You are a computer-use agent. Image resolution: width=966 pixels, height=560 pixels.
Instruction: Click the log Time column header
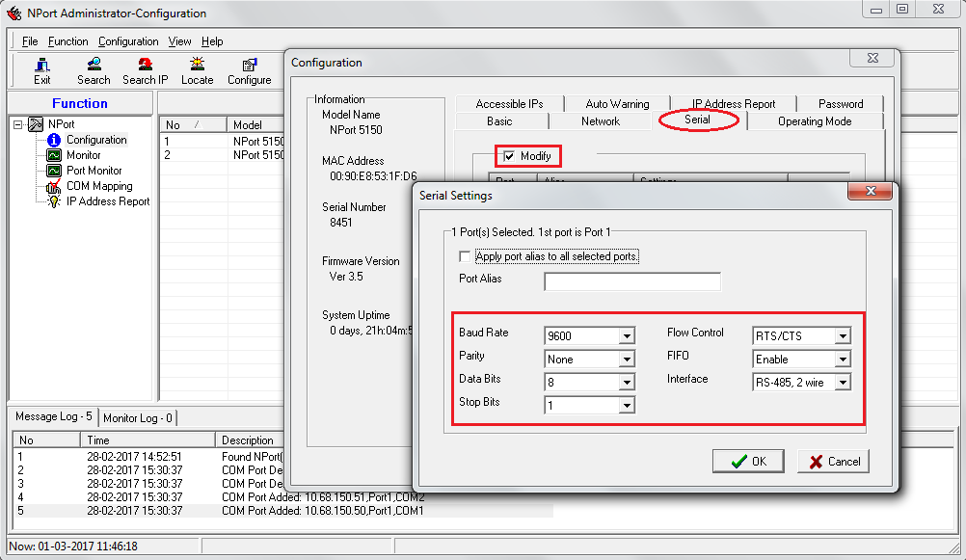tap(148, 440)
